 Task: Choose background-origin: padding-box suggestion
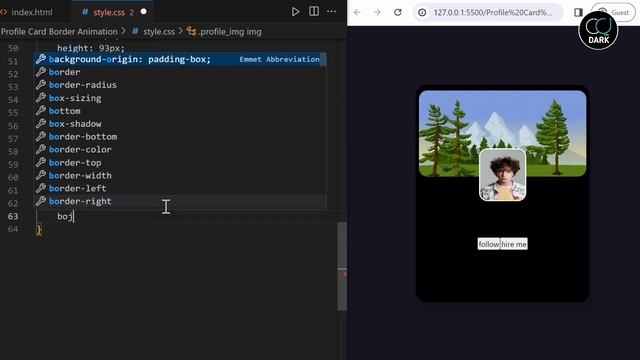[x=180, y=59]
